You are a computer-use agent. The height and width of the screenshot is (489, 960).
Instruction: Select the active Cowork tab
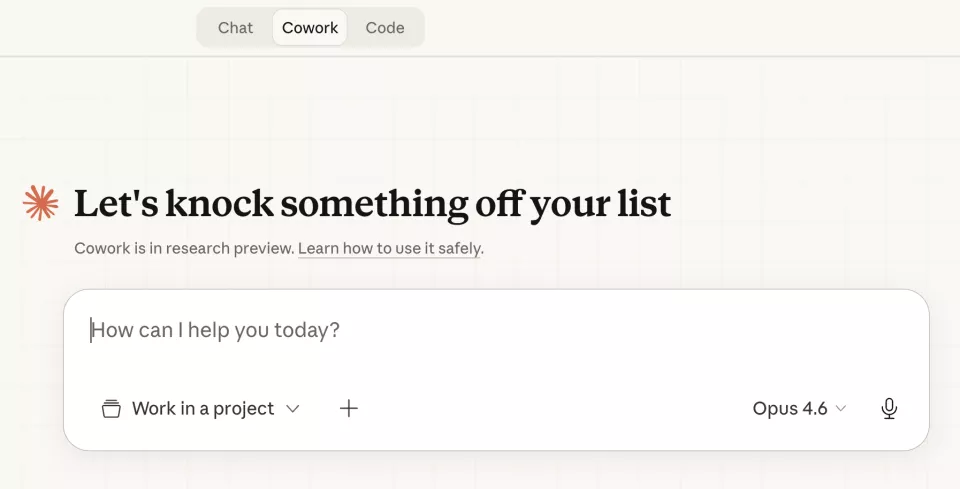pos(310,28)
